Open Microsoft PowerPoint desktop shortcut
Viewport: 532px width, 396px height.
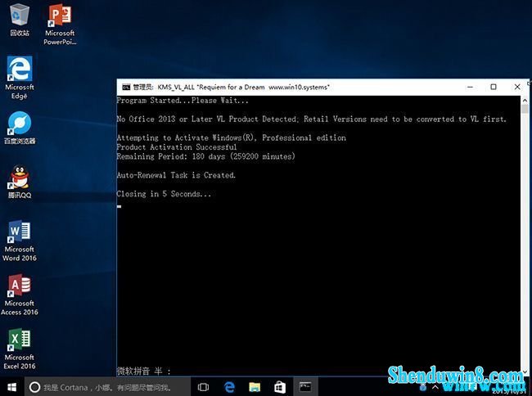[60, 25]
